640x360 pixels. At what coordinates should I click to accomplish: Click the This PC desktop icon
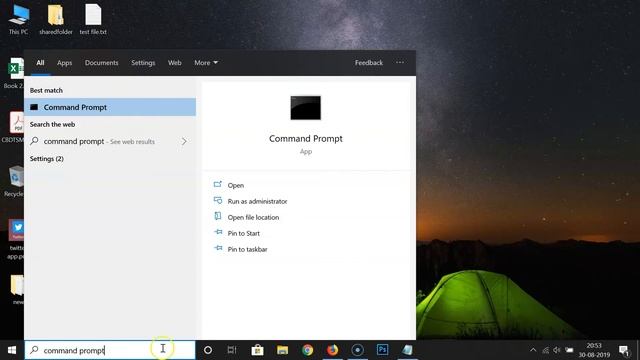tap(19, 19)
